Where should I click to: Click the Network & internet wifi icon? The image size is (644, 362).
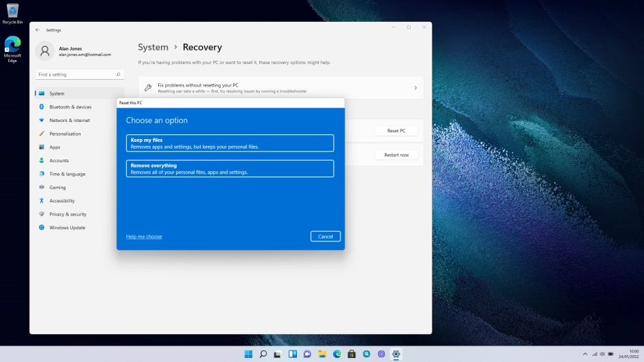pyautogui.click(x=42, y=120)
